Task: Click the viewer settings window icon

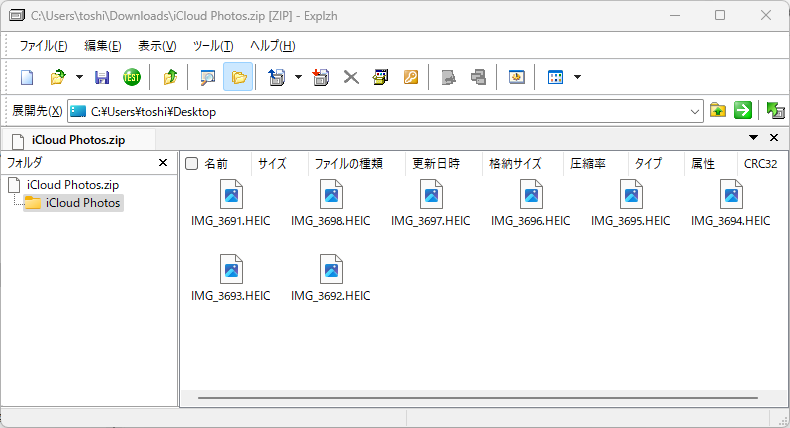Action: [x=516, y=77]
